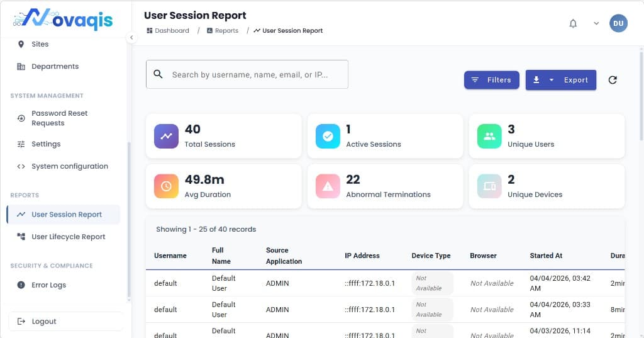Open the Export dropdown arrow

pos(552,80)
